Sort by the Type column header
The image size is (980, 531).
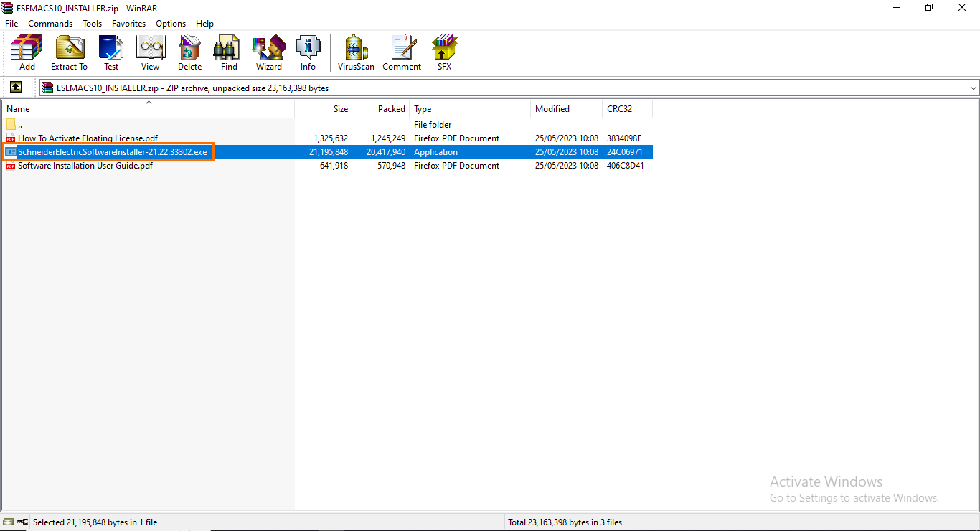click(471, 109)
